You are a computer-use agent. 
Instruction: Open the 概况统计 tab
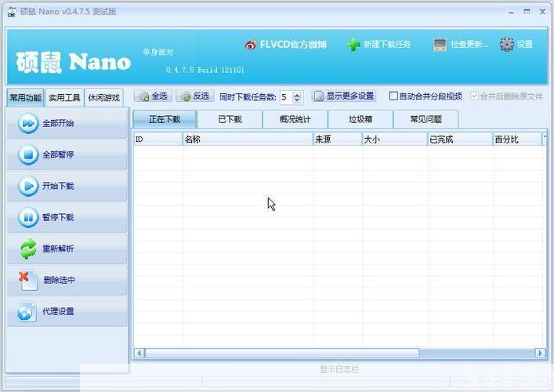coord(295,119)
